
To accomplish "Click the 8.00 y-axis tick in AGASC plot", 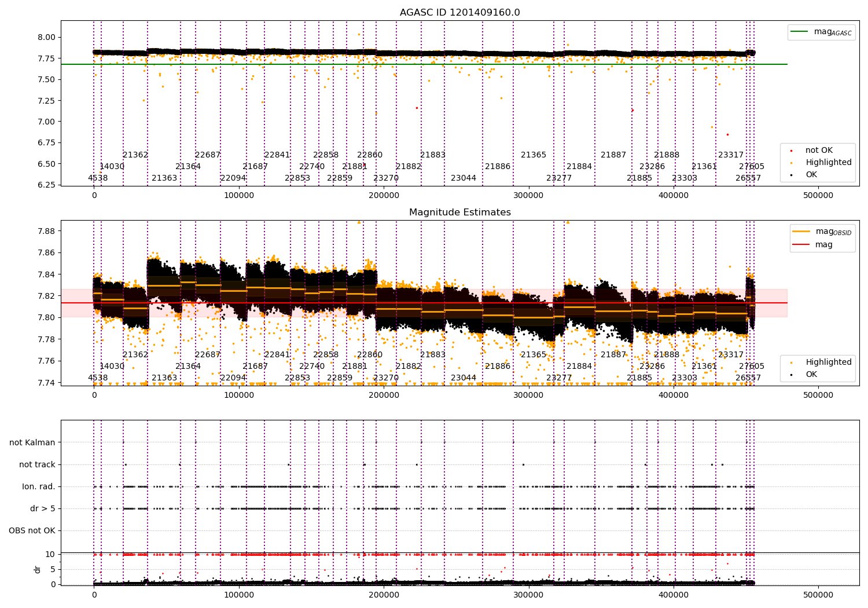I will point(46,37).
